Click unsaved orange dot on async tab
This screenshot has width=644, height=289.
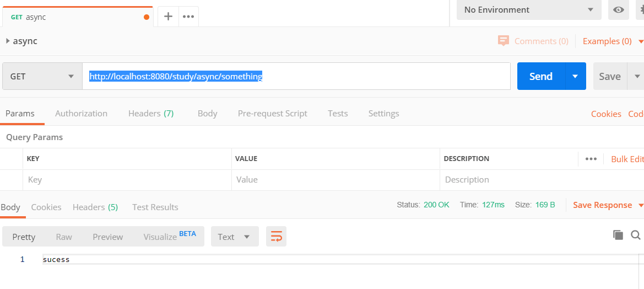(x=146, y=17)
